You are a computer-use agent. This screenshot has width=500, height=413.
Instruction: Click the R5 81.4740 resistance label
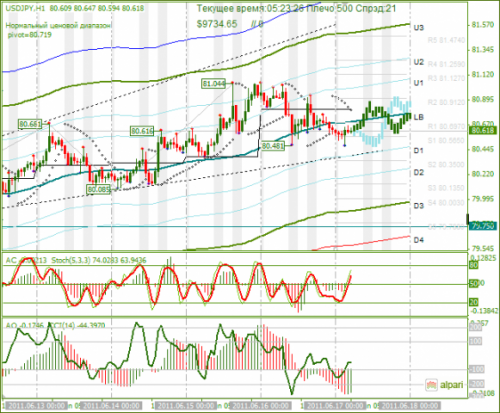click(446, 40)
